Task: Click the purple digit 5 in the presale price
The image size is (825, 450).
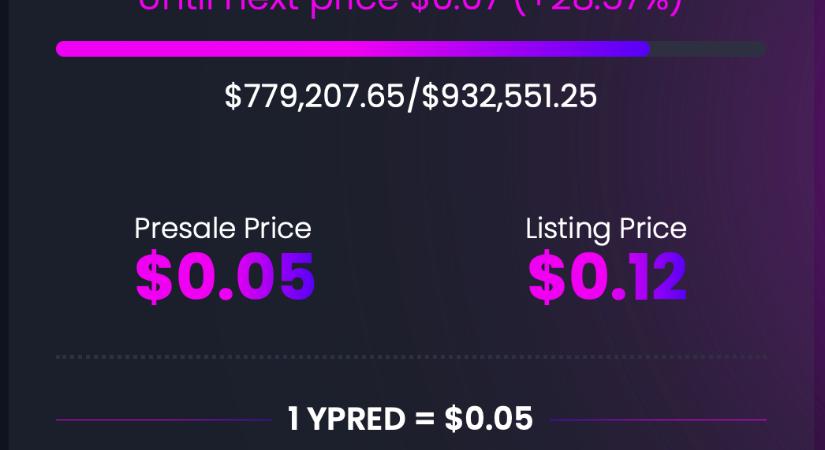Action: [297, 276]
